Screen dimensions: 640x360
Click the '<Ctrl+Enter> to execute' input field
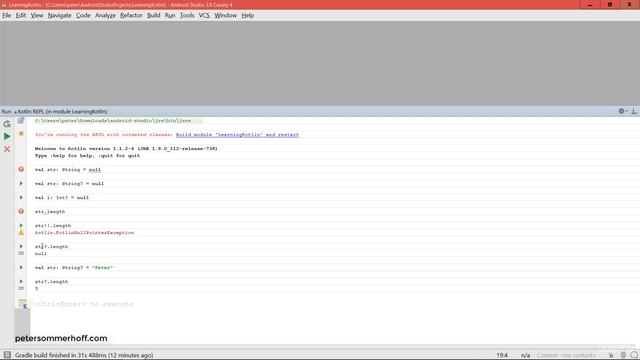(83, 304)
